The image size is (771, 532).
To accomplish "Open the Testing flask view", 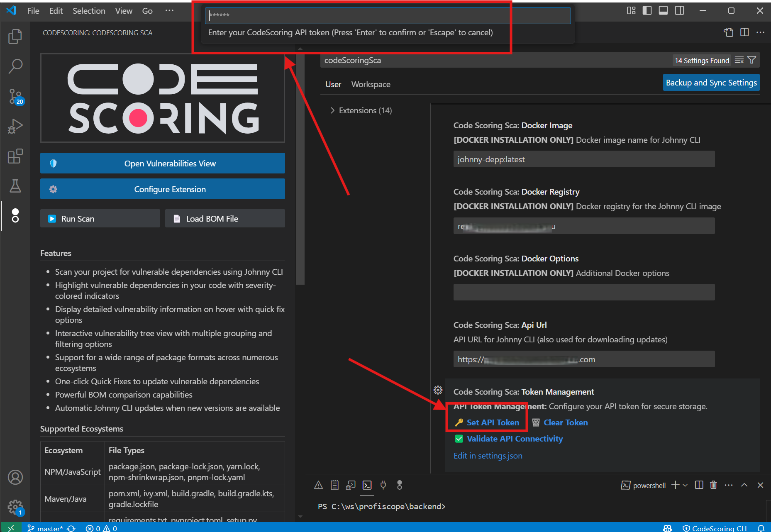I will pyautogui.click(x=15, y=186).
